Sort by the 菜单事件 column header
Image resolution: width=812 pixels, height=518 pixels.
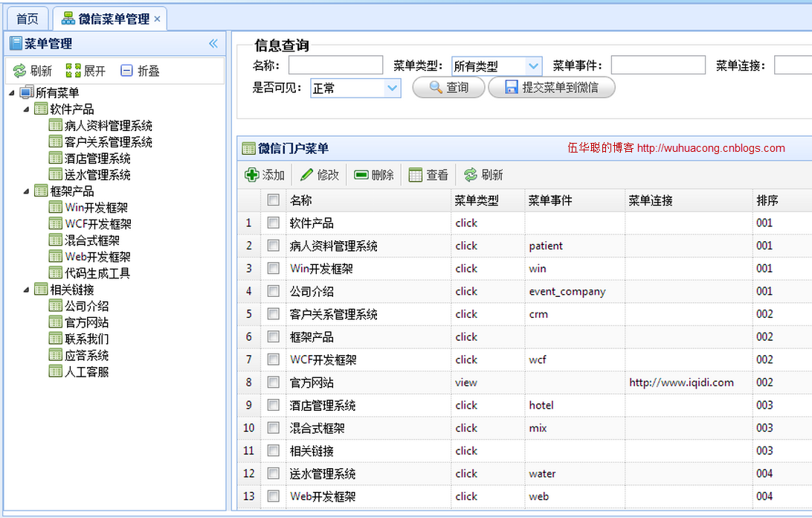pos(575,200)
